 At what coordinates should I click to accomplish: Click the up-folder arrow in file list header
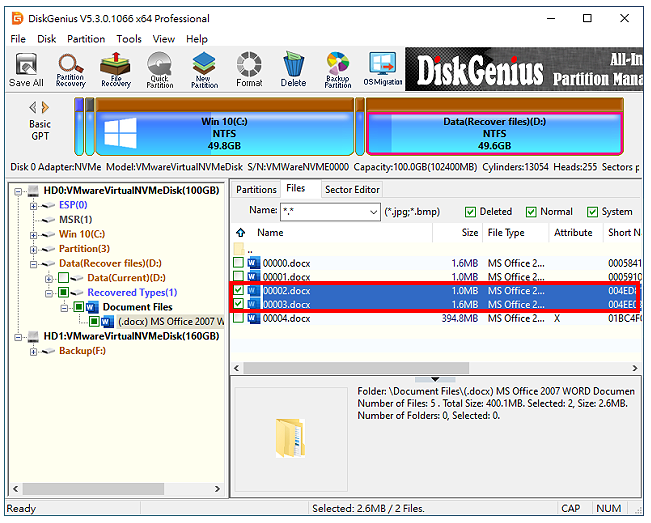point(240,232)
